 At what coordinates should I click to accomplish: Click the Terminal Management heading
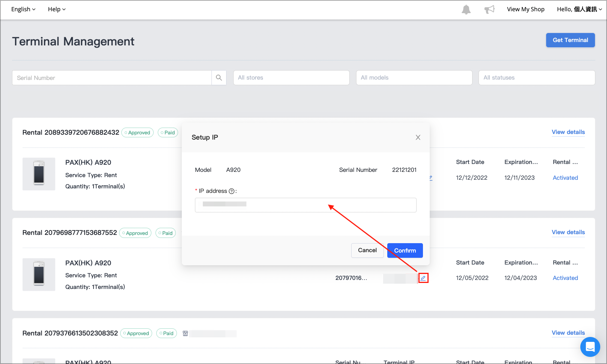(x=73, y=41)
